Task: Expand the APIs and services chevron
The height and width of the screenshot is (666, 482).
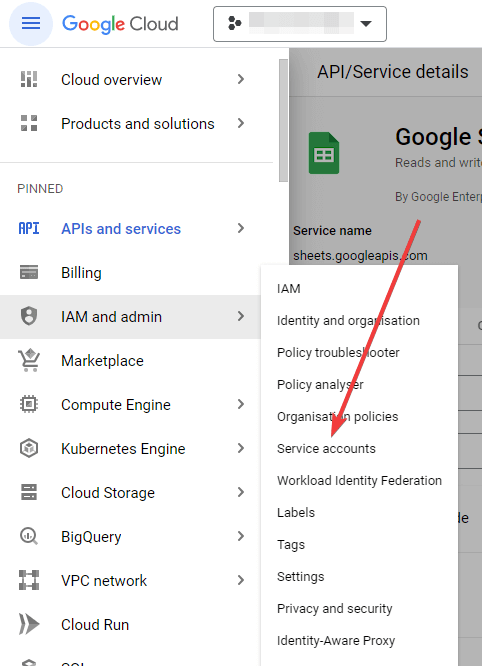Action: pyautogui.click(x=241, y=229)
